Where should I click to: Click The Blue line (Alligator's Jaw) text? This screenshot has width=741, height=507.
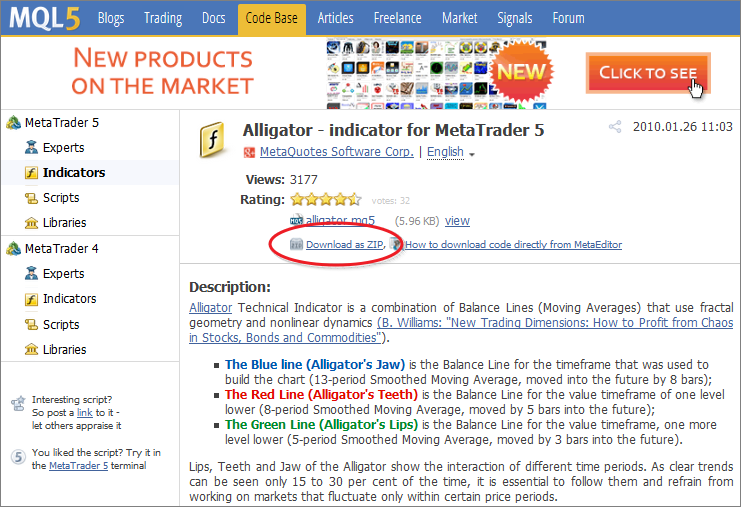click(315, 365)
